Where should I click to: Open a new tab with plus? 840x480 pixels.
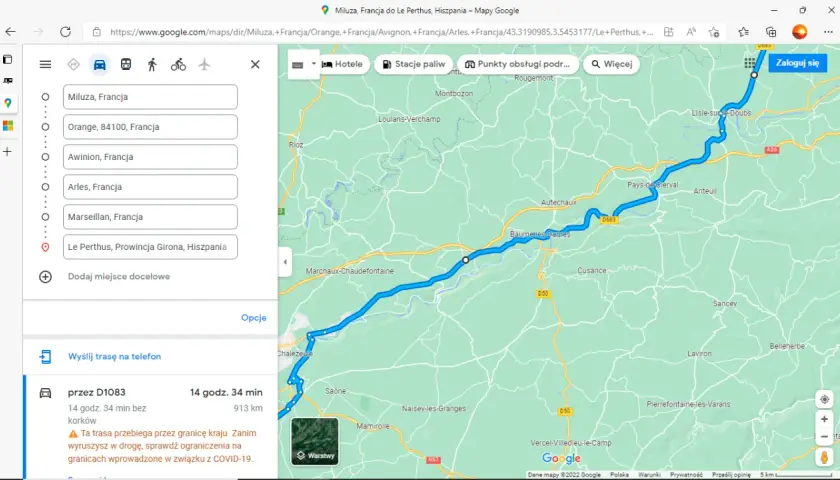(x=8, y=152)
